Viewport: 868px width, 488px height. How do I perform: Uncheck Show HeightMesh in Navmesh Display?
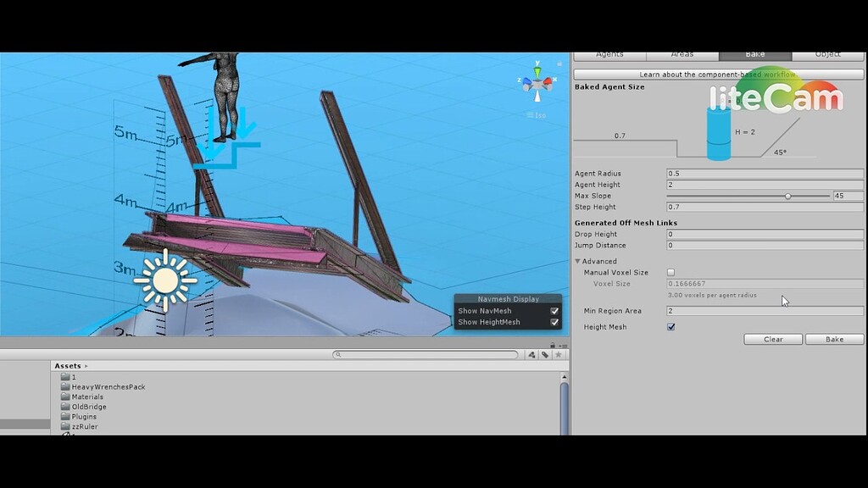click(x=554, y=321)
